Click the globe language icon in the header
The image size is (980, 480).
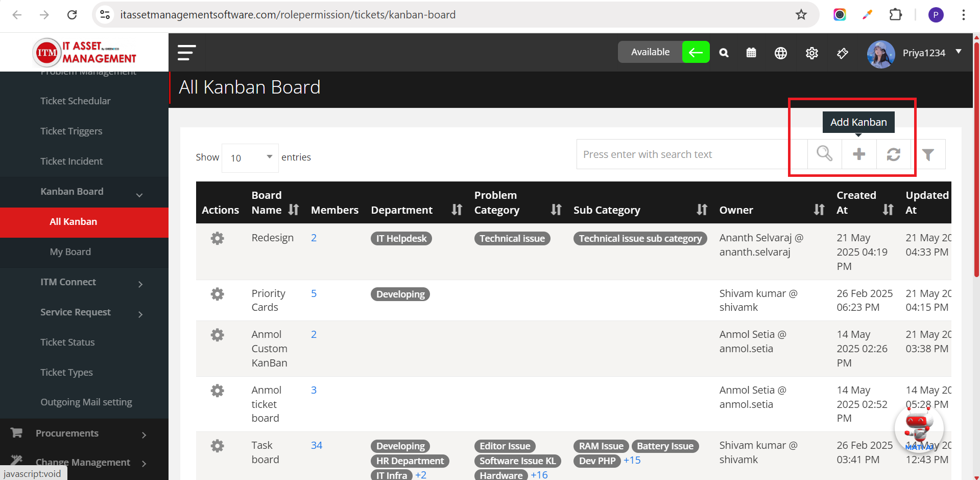point(780,53)
